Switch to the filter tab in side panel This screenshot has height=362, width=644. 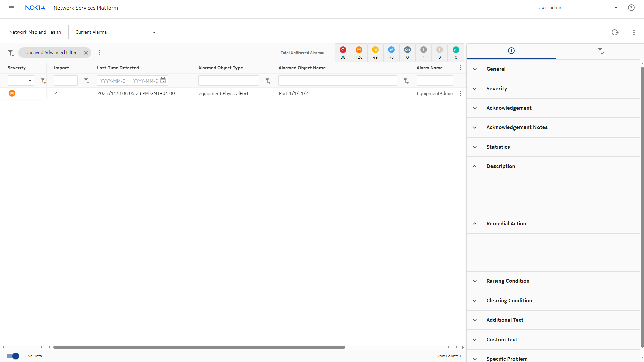[x=600, y=51]
